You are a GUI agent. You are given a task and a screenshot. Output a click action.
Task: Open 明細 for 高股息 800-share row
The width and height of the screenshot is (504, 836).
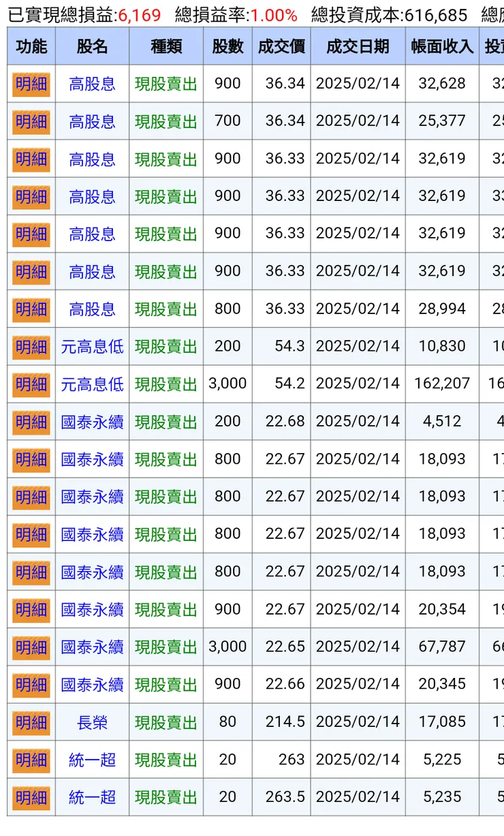click(x=31, y=310)
